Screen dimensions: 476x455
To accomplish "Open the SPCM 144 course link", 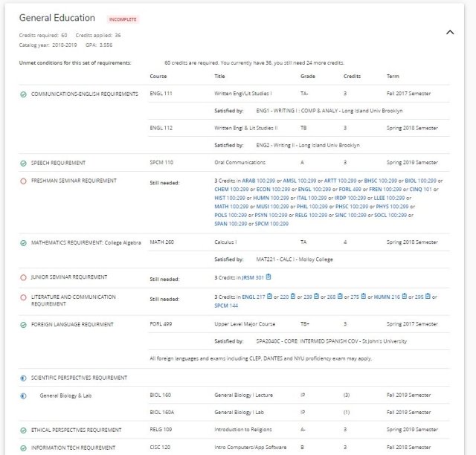I will point(226,306).
